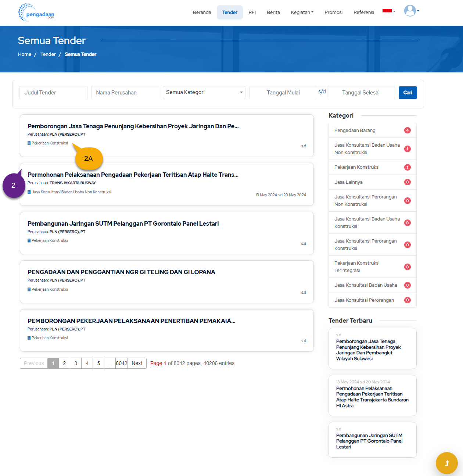Open latest tender Pembangunan Jaringan SUTM in sidebar
463x476 pixels.
(x=369, y=441)
